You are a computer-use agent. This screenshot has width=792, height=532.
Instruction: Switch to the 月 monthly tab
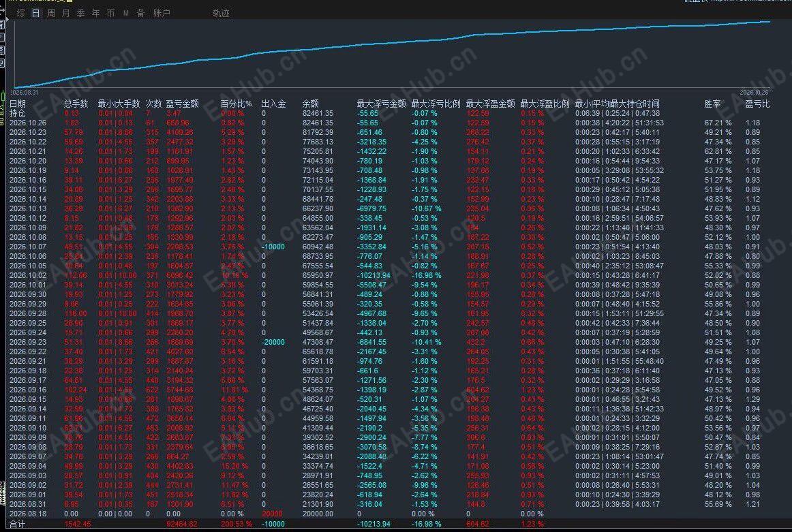pyautogui.click(x=65, y=13)
